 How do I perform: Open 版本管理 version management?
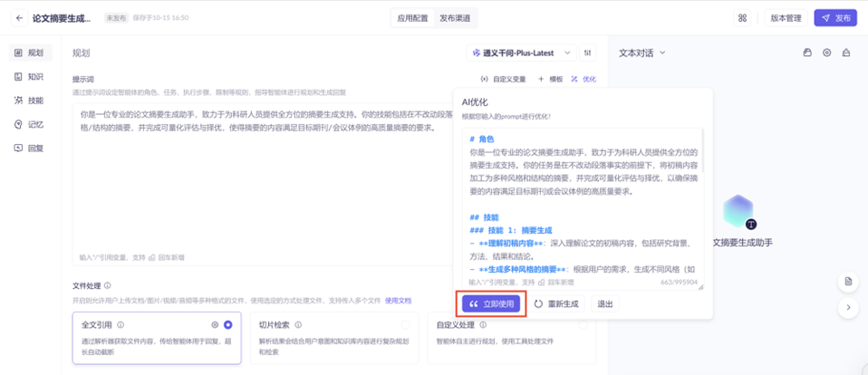click(786, 18)
